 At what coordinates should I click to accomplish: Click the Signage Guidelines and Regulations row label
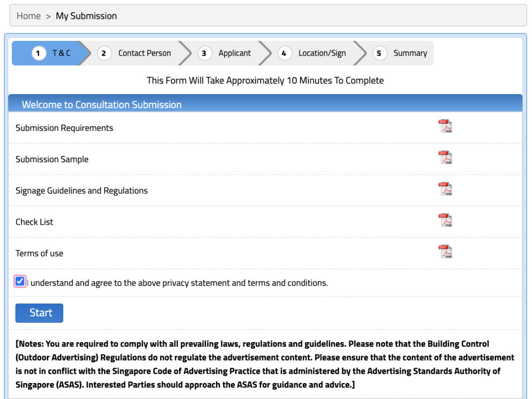[x=82, y=191]
